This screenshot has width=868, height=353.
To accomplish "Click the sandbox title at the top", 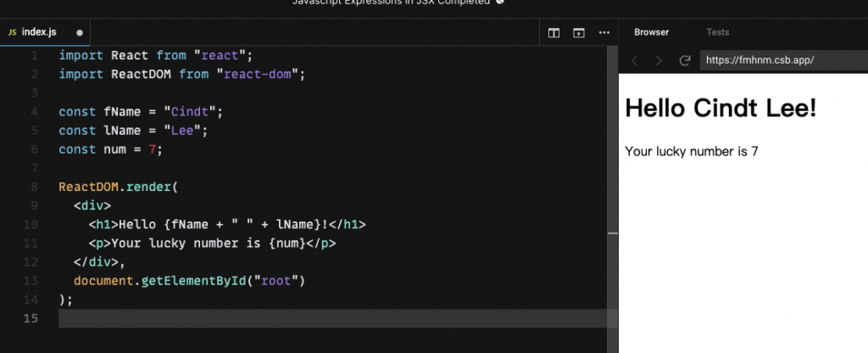I will coord(391,3).
